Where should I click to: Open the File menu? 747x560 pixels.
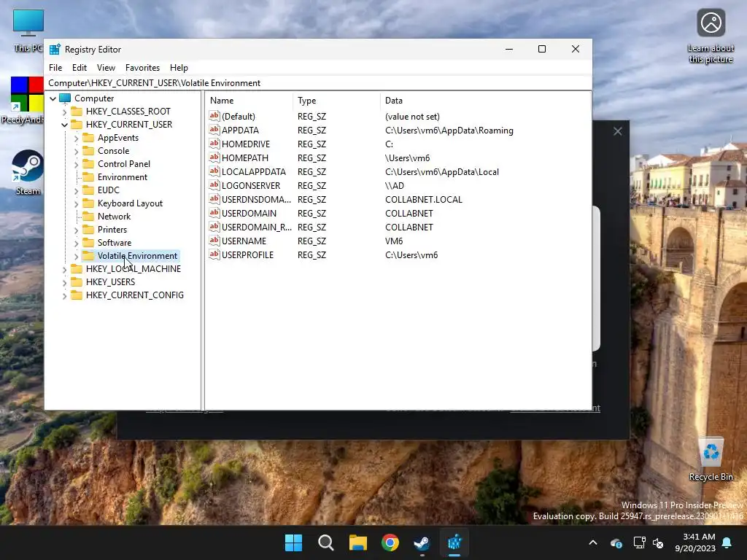tap(55, 68)
